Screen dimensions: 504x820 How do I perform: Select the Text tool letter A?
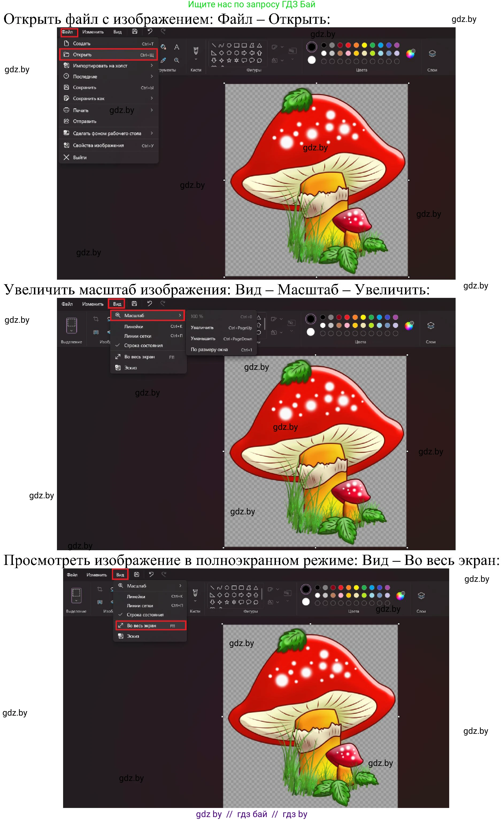(x=177, y=47)
